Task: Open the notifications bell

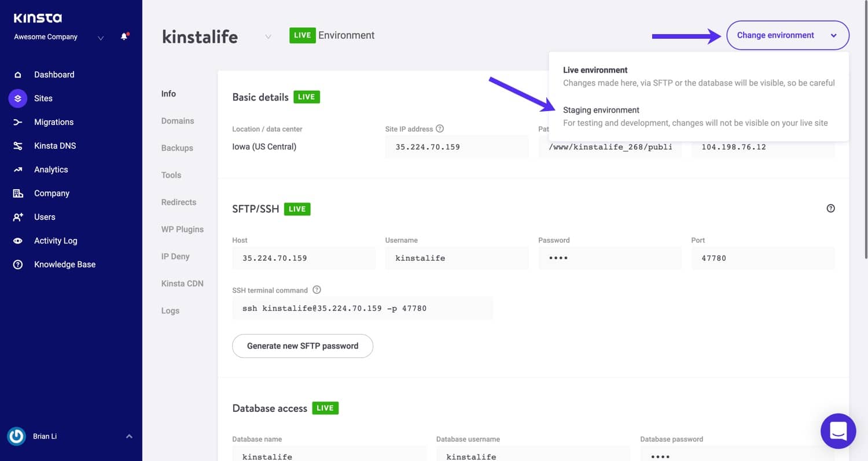Action: point(124,36)
